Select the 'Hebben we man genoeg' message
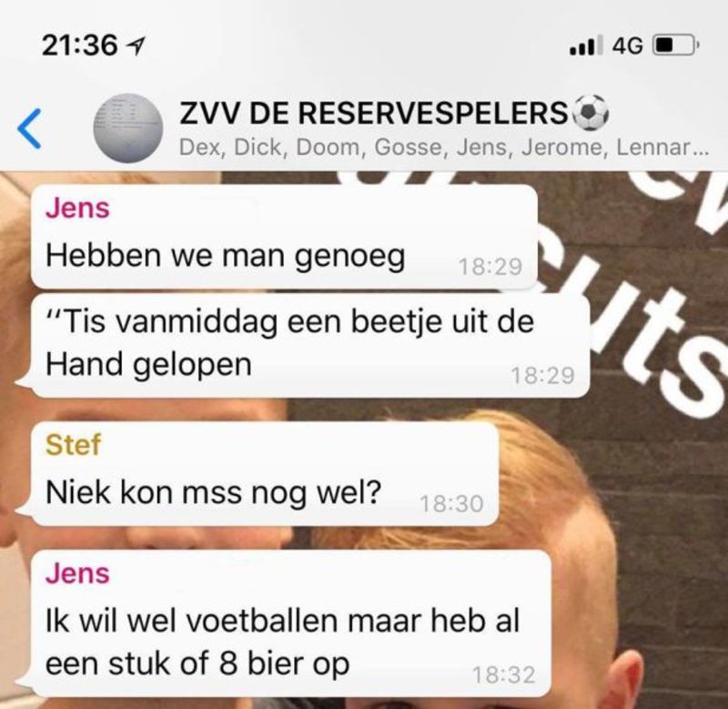This screenshot has height=709, width=728. (284, 237)
